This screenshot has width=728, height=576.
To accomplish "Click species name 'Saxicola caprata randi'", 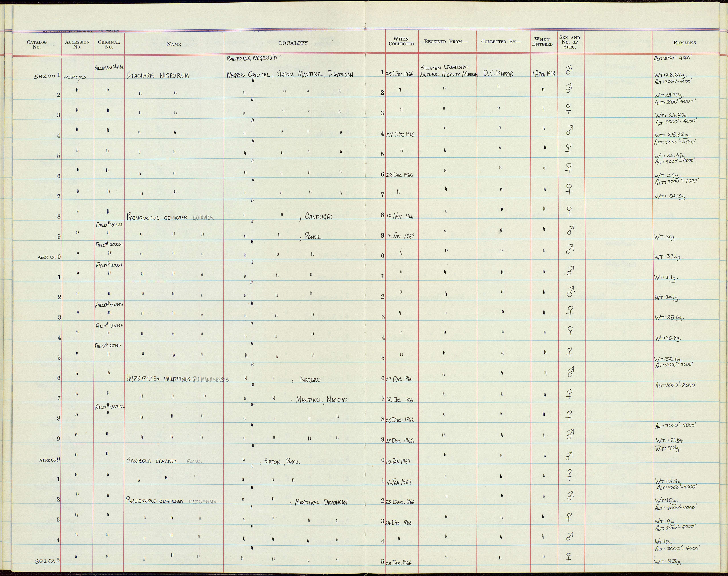I will [x=165, y=461].
